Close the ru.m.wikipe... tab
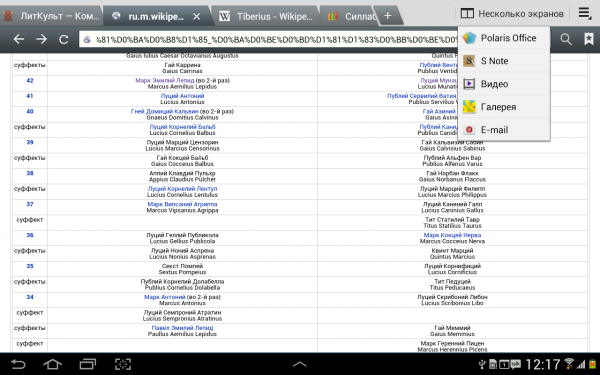The height and width of the screenshot is (375, 600). click(x=196, y=16)
